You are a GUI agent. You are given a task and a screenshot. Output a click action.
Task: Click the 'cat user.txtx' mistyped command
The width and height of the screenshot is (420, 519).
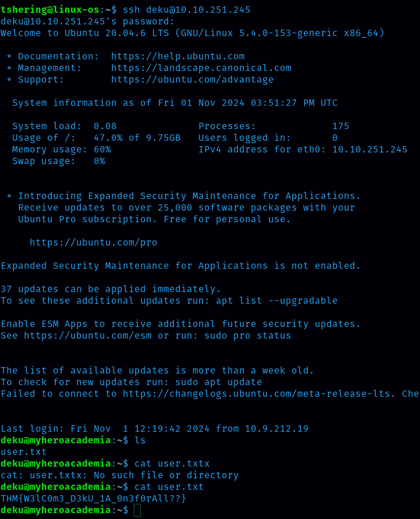click(172, 464)
